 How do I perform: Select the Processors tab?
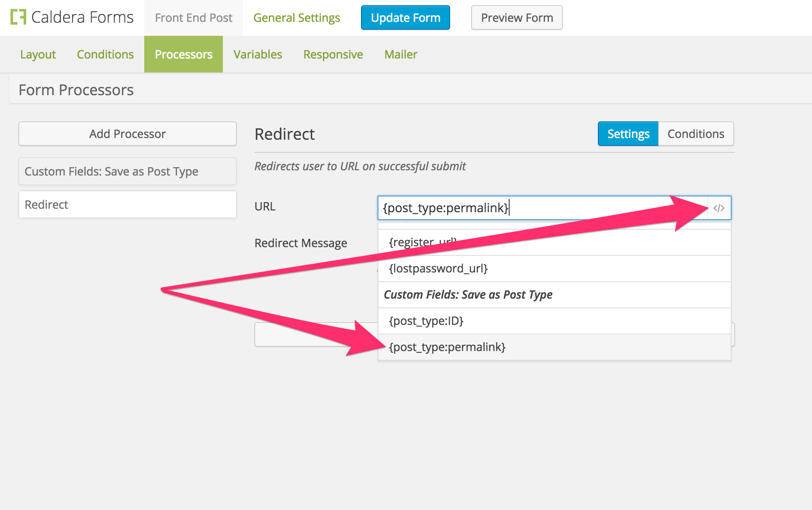(x=184, y=54)
